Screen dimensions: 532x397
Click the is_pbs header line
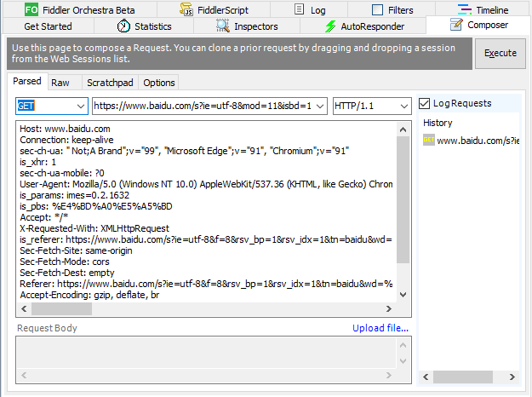pos(96,206)
